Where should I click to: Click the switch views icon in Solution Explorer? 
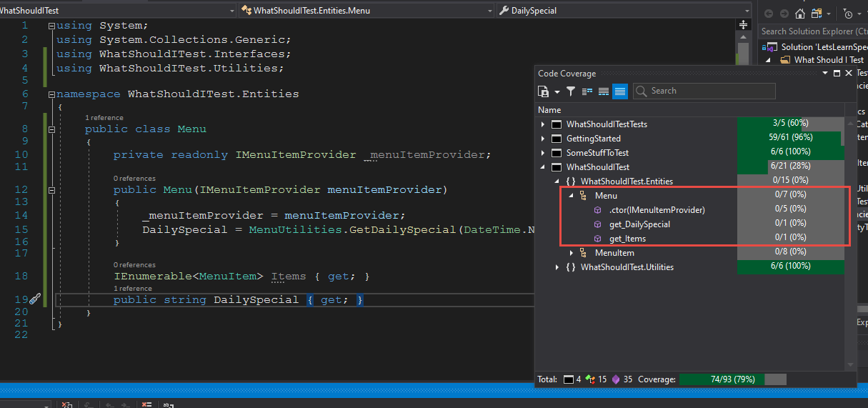[x=816, y=14]
